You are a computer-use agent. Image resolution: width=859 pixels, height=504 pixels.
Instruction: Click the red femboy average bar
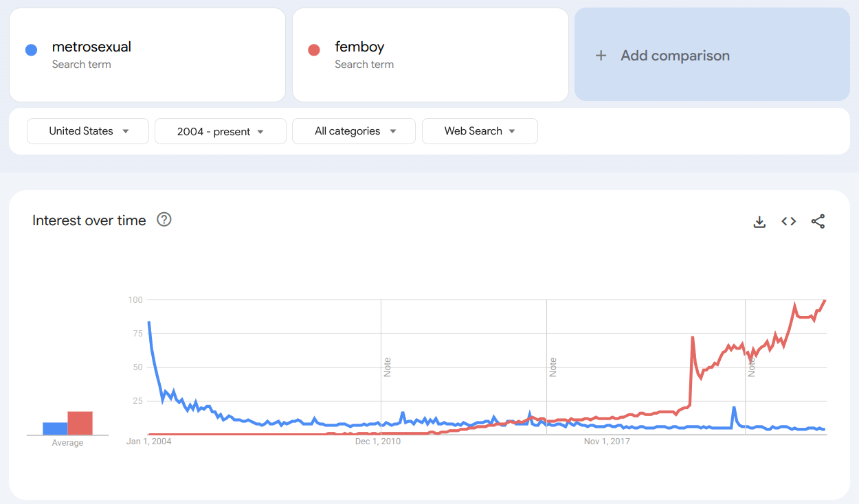click(80, 423)
